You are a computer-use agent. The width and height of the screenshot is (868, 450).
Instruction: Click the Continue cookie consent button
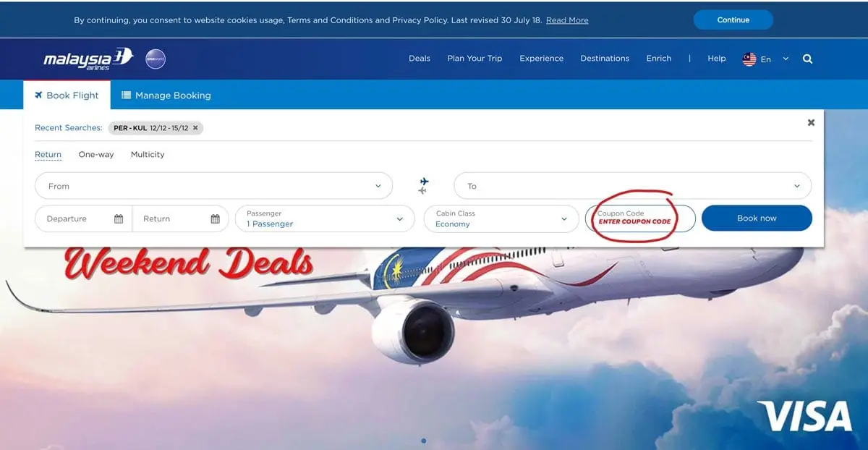coord(733,20)
